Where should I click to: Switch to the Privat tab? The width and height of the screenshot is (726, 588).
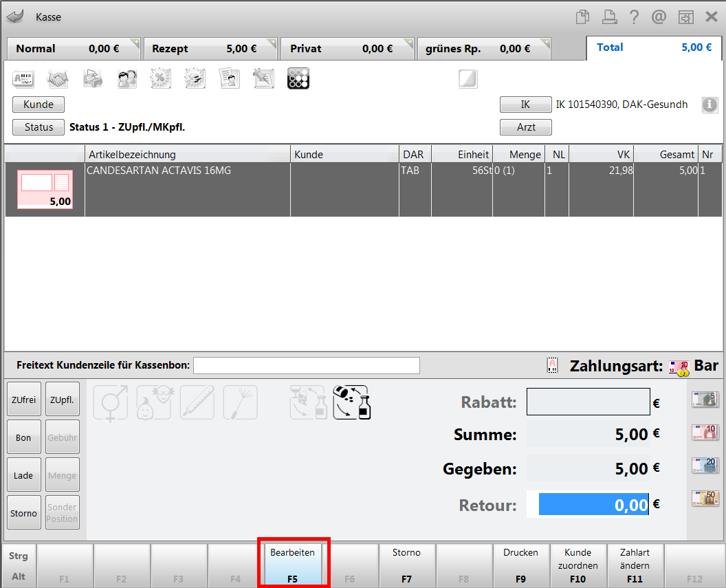[x=346, y=49]
